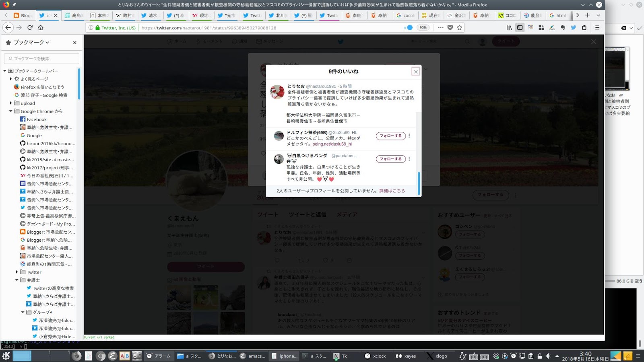
Task: Open @naotarou1981 profile link
Action: click(321, 86)
